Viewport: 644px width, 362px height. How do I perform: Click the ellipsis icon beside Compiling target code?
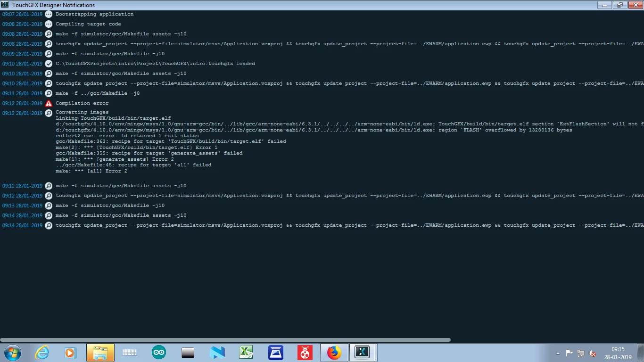(49, 24)
